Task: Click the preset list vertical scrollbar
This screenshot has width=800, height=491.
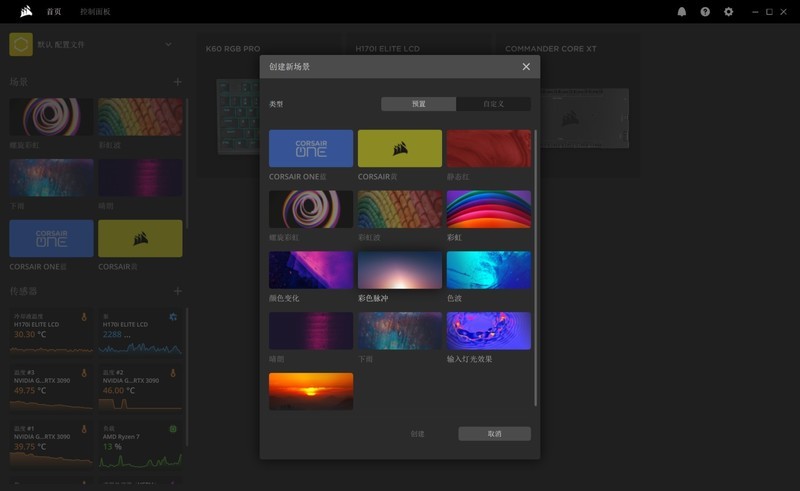Action: point(537,265)
